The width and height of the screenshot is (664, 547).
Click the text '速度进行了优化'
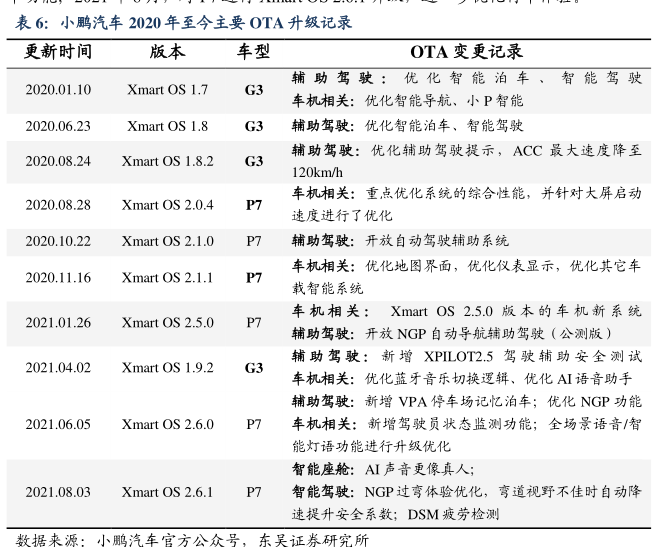coord(342,215)
